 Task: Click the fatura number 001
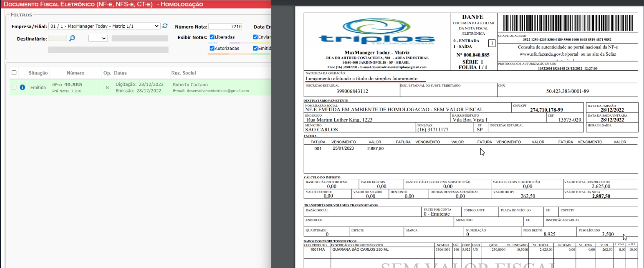coord(318,149)
